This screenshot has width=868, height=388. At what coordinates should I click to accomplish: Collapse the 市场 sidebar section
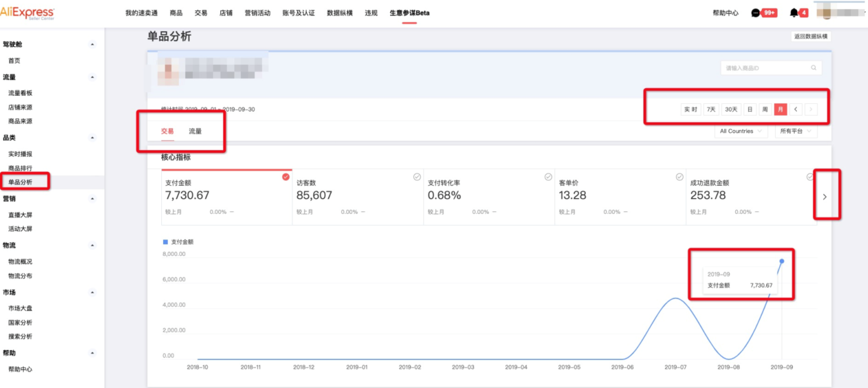click(92, 293)
